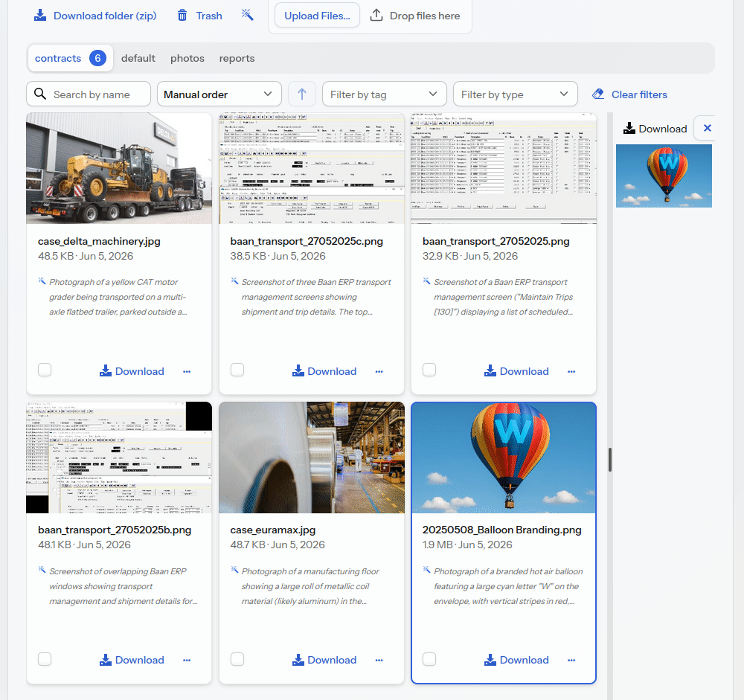
Task: Download 20250508_Balloon Branding.png from its card
Action: click(516, 660)
